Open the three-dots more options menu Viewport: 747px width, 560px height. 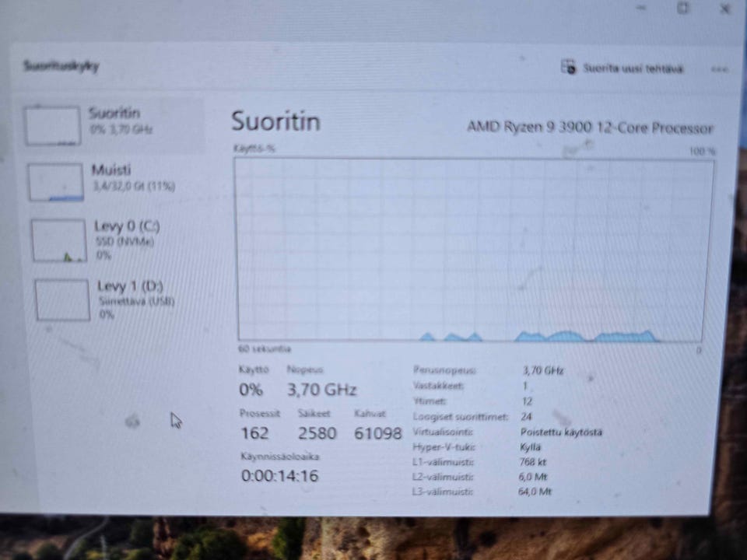click(x=719, y=69)
